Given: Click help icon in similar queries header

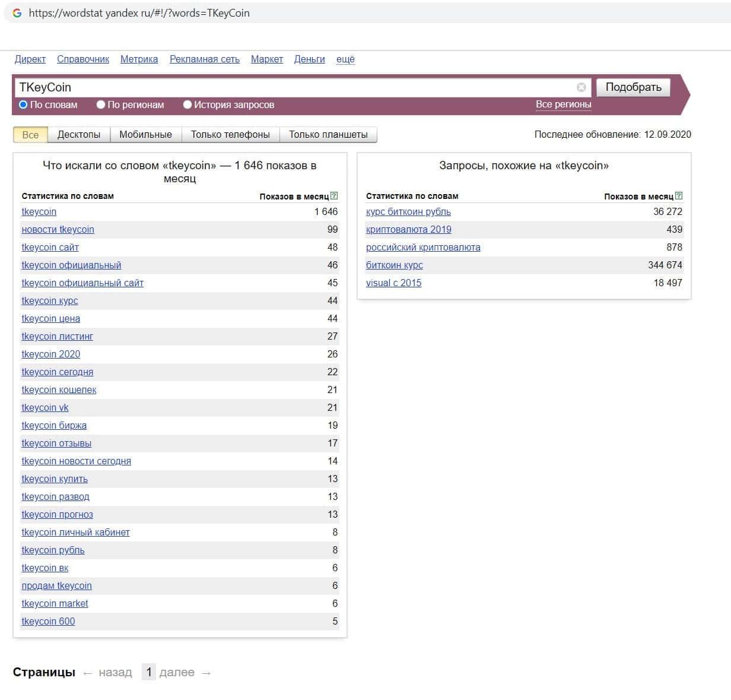Looking at the screenshot, I should (x=679, y=196).
